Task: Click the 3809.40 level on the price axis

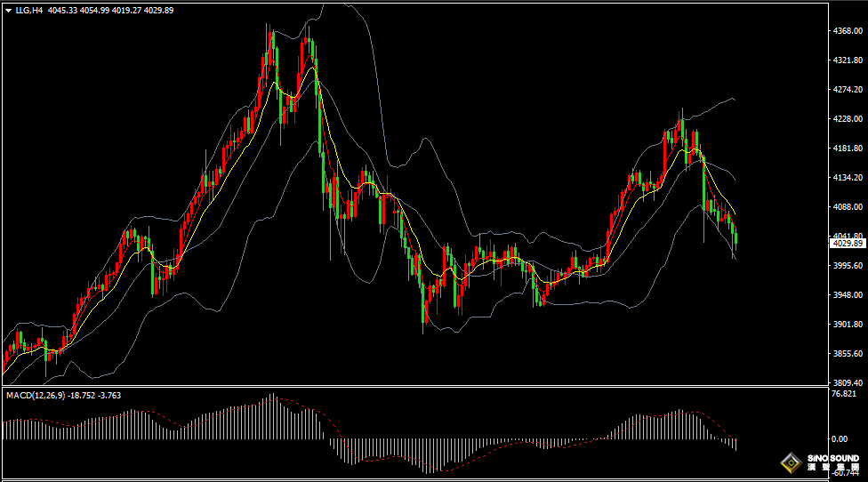Action: point(847,382)
